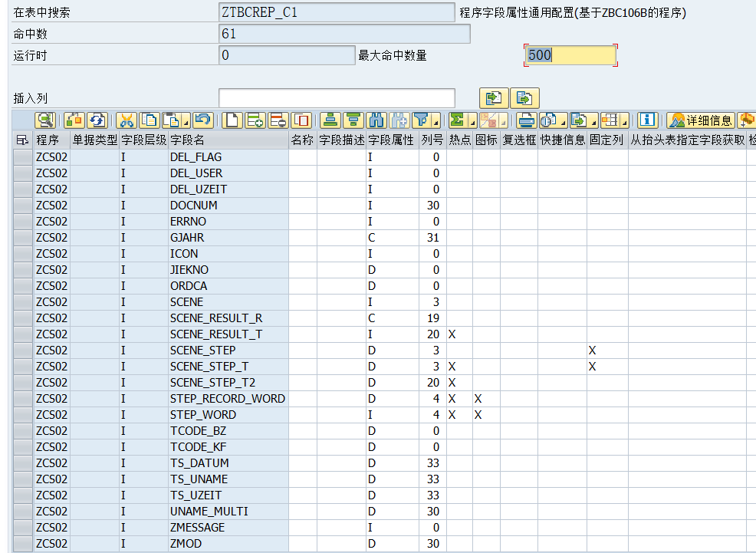Image resolution: width=756 pixels, height=553 pixels.
Task: Click the 固定列 X cell in SCENE_STEP row
Action: point(607,351)
